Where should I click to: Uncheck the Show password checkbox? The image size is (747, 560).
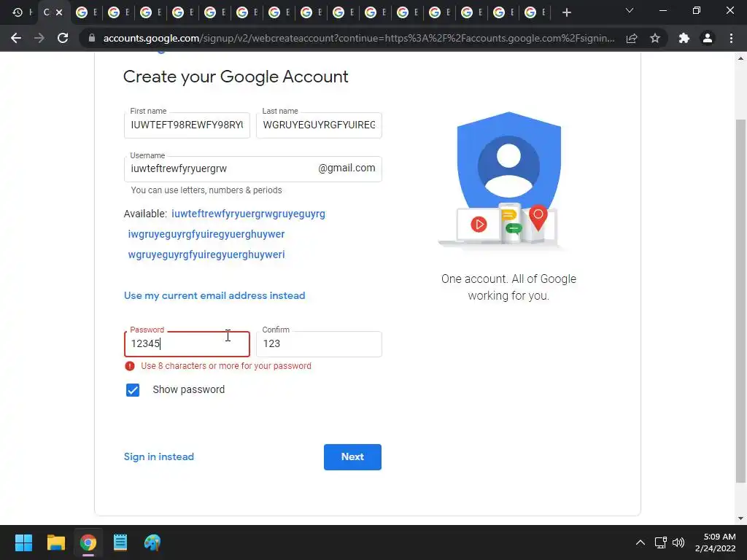(133, 390)
